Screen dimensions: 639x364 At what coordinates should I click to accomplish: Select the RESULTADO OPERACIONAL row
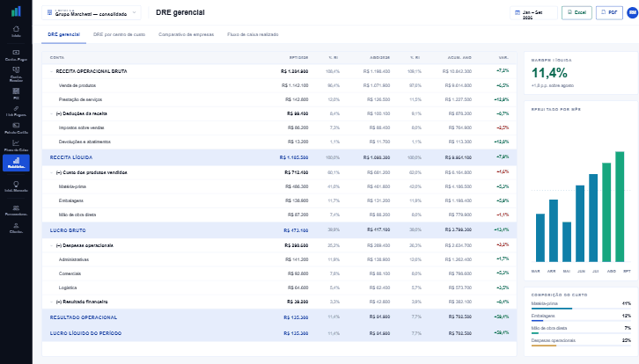click(279, 317)
